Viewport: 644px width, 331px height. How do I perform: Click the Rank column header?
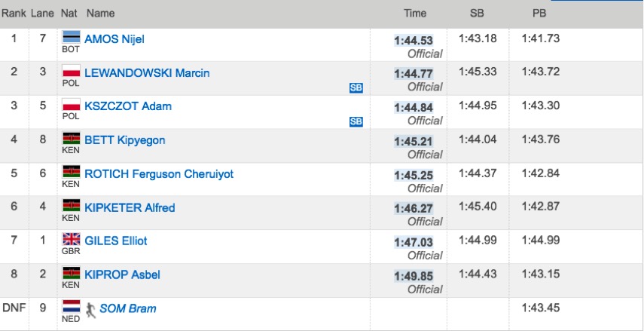pos(13,14)
